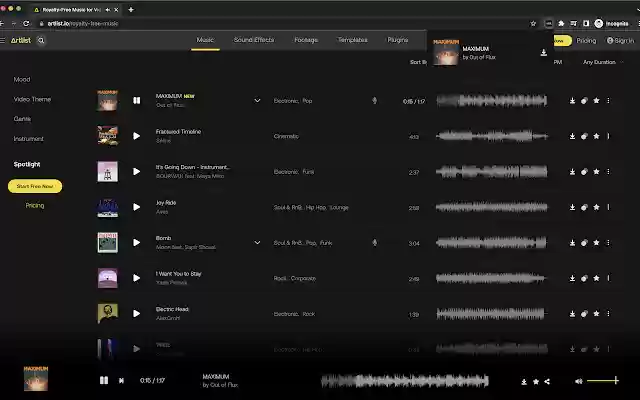Download the Electric Head track
The width and height of the screenshot is (640, 400).
pos(572,313)
